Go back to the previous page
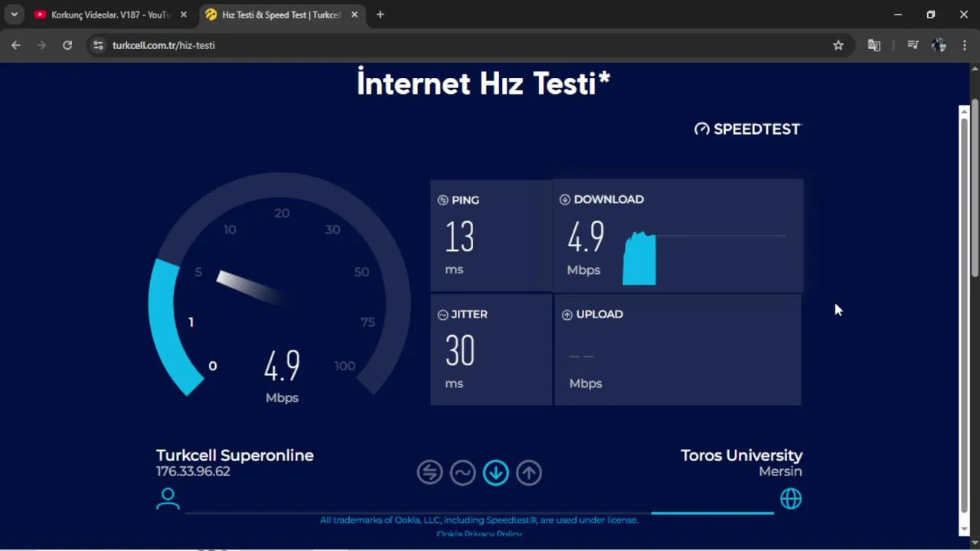The image size is (980, 551). click(16, 45)
